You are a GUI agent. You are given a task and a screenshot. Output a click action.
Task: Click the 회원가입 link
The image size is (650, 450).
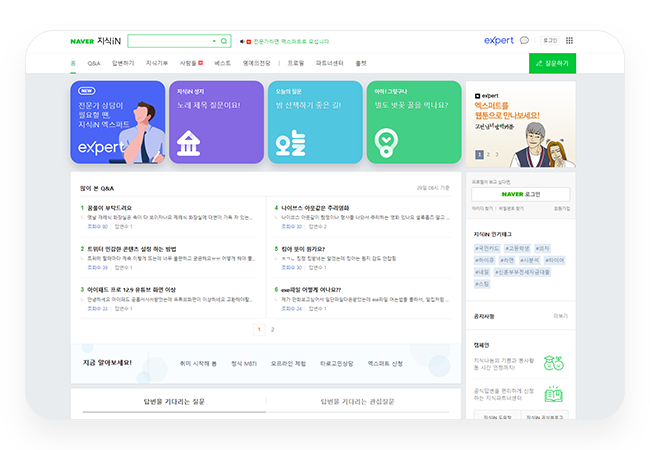pyautogui.click(x=562, y=208)
